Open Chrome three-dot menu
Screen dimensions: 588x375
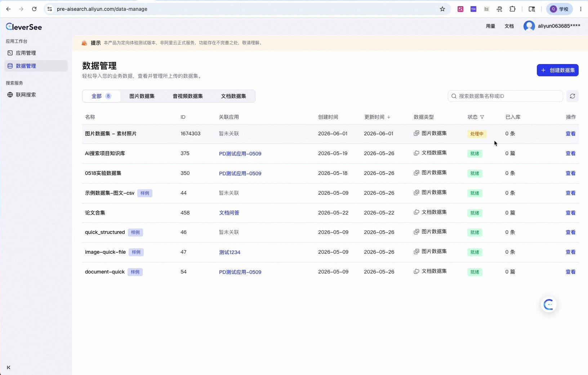coord(581,9)
